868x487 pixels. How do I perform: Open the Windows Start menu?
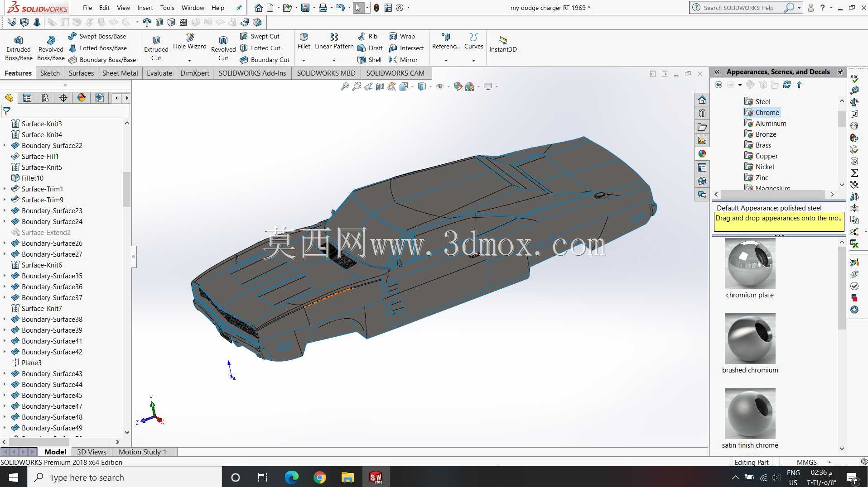pyautogui.click(x=14, y=477)
